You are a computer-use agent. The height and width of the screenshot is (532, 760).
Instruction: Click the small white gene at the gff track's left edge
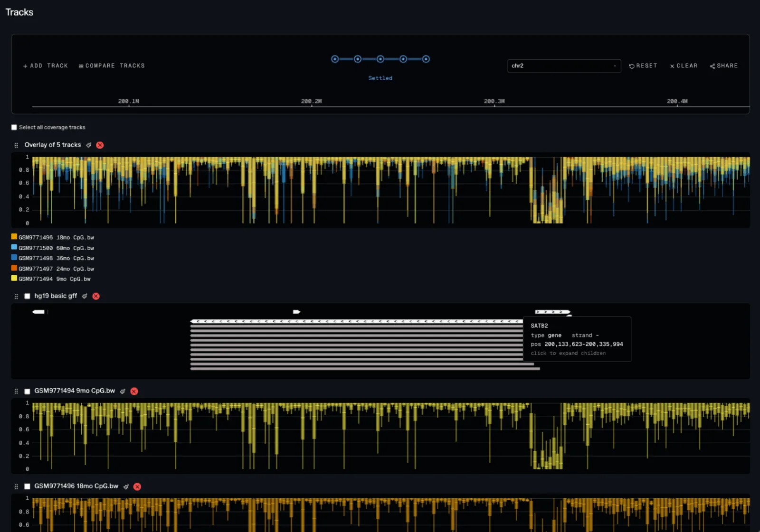click(x=38, y=312)
